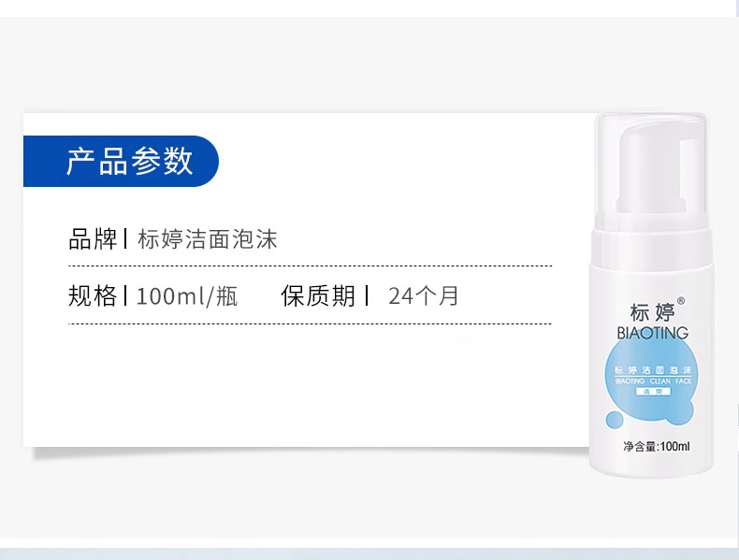Click the product bottle image

[x=651, y=294]
